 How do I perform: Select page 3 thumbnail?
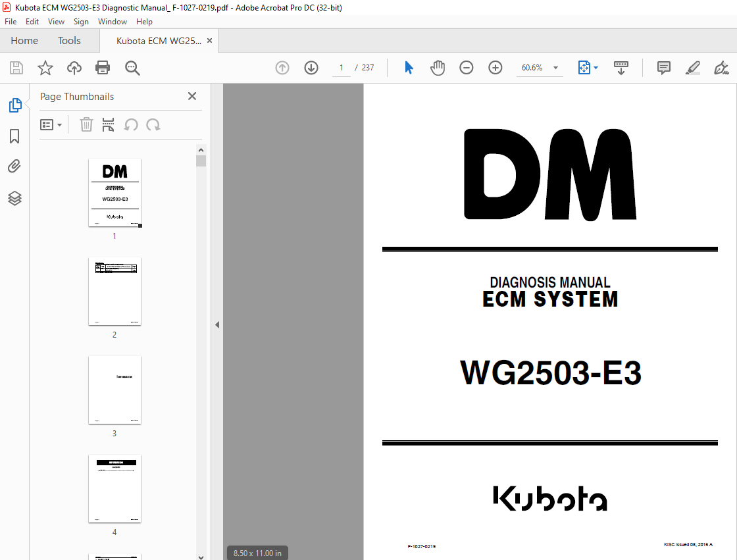point(114,390)
